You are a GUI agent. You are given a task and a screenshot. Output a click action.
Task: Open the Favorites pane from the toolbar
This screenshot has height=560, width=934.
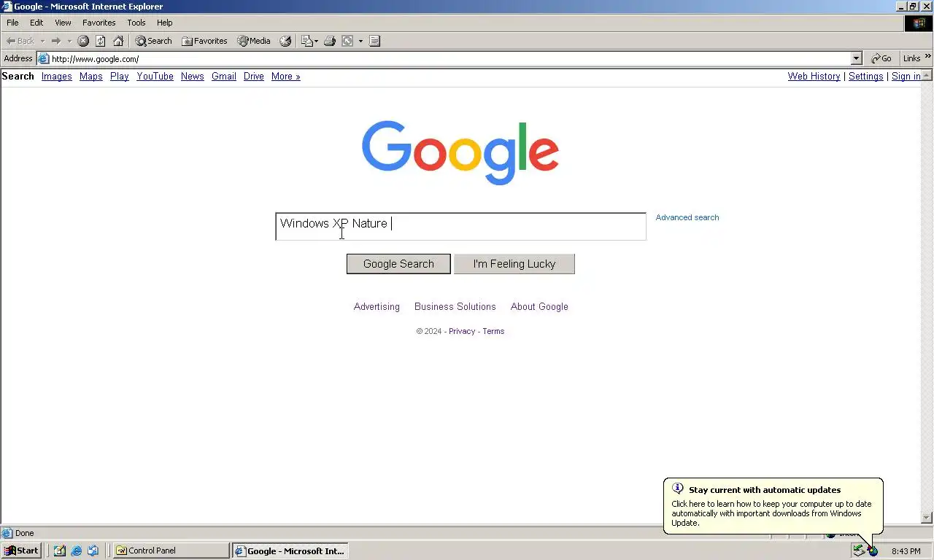pyautogui.click(x=204, y=41)
